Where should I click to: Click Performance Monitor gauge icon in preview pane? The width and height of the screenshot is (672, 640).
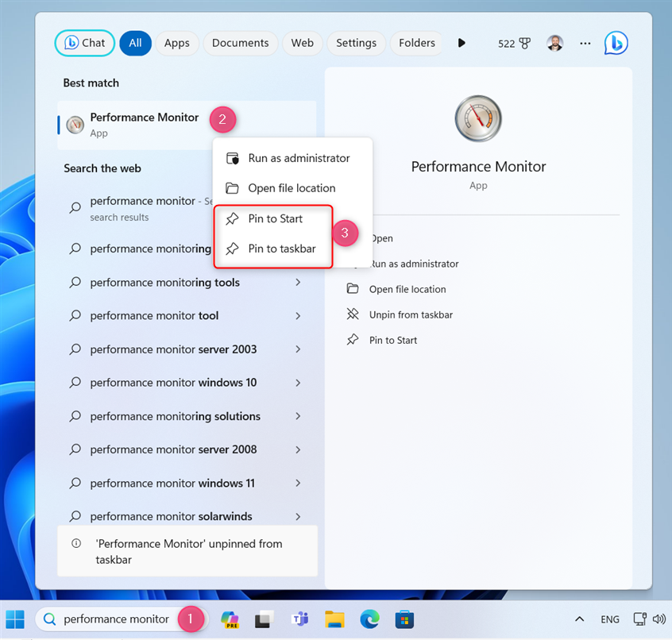(x=478, y=118)
